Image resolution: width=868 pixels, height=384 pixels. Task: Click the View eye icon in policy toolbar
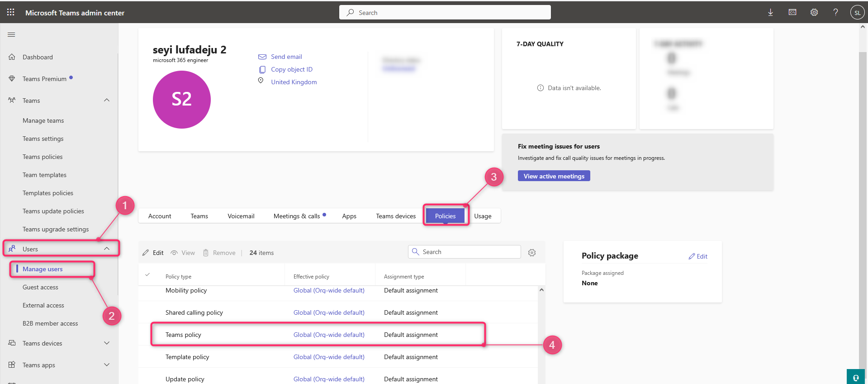tap(174, 253)
